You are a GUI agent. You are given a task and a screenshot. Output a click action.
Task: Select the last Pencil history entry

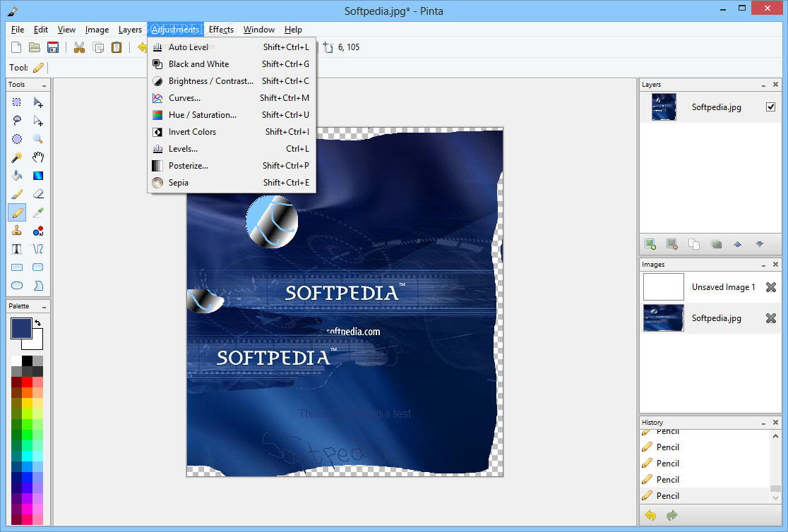[705, 496]
